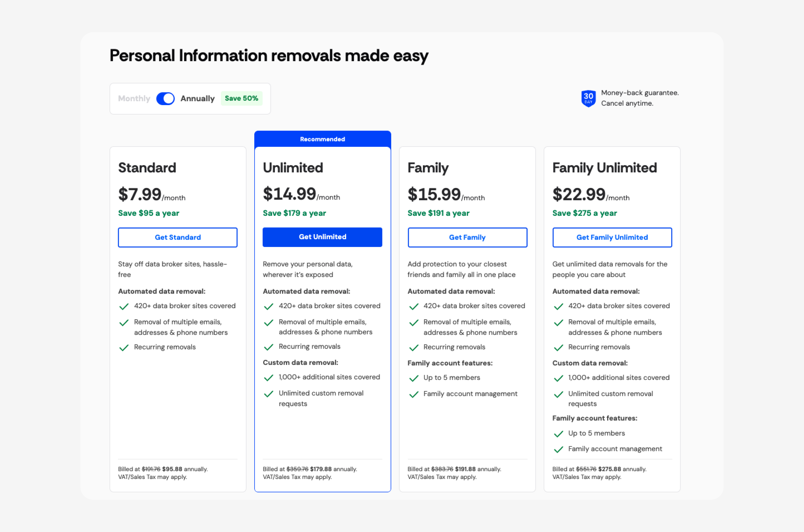The width and height of the screenshot is (804, 532).
Task: Click Save $179 a year text
Action: pyautogui.click(x=294, y=213)
